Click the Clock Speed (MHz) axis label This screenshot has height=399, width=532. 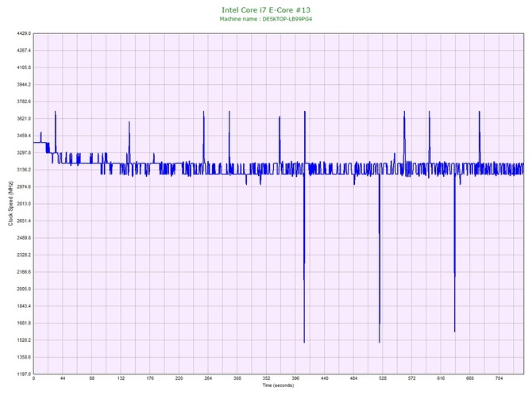coord(11,204)
